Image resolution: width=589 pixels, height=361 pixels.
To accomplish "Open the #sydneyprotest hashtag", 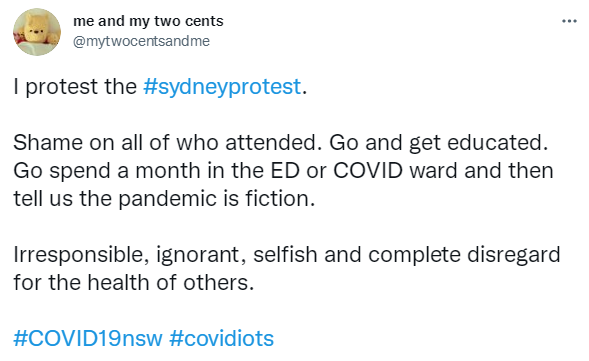I will [222, 87].
